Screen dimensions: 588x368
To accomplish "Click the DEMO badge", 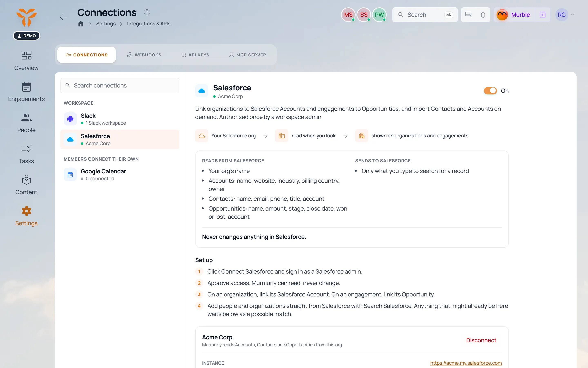I will 27,36.
